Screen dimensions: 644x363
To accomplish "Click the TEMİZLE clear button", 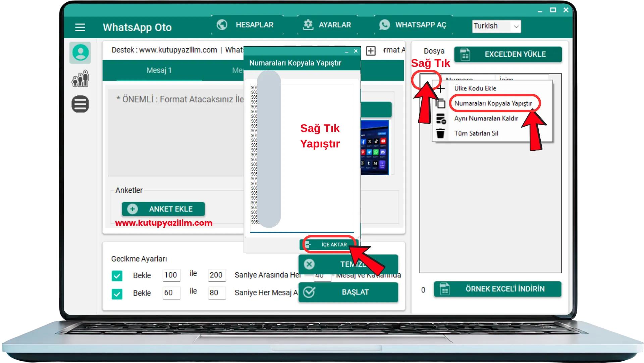I will point(348,264).
